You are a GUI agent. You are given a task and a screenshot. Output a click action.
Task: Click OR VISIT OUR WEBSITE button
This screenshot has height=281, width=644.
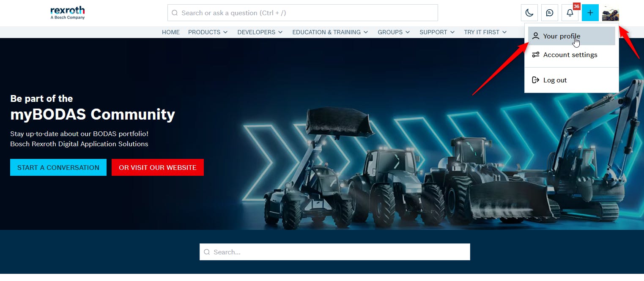158,167
